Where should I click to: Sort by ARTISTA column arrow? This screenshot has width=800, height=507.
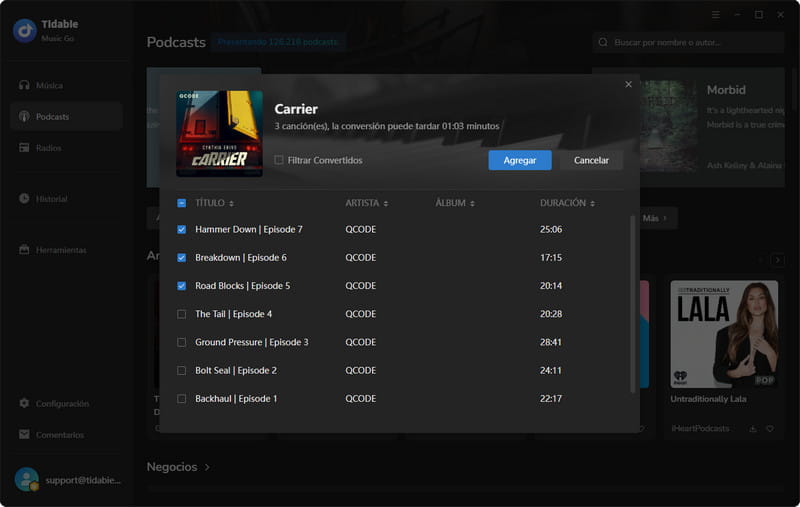click(386, 204)
